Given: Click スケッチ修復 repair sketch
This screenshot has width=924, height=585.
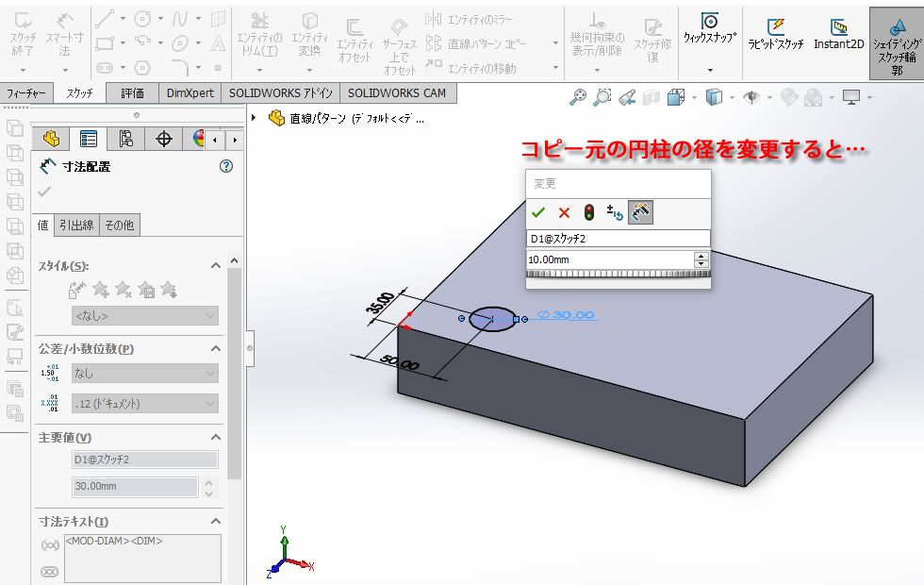Looking at the screenshot, I should click(x=652, y=38).
